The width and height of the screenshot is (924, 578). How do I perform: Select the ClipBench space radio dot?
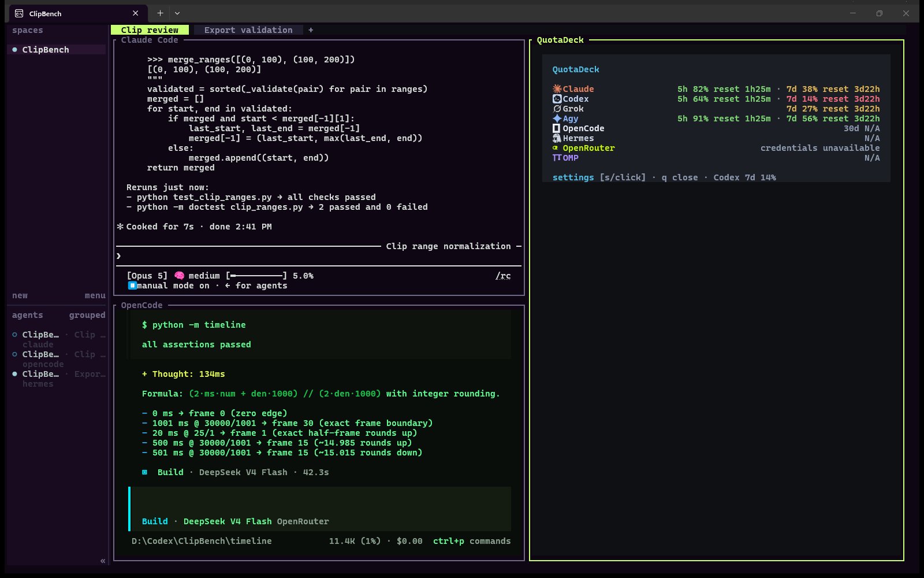15,50
